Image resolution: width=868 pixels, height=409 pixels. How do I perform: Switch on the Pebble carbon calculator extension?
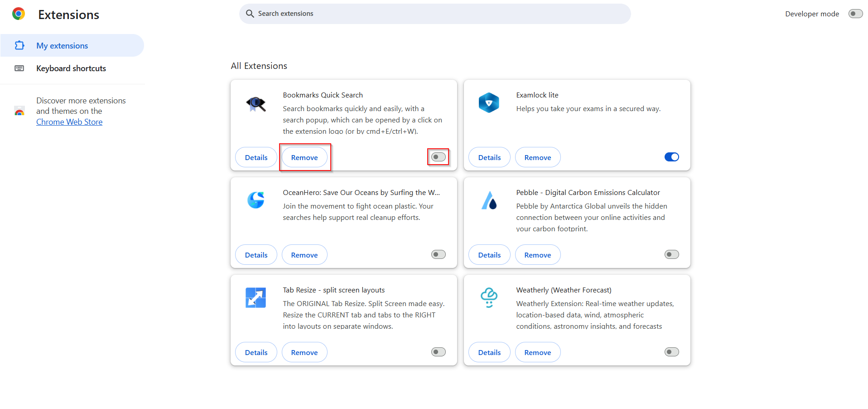[671, 254]
